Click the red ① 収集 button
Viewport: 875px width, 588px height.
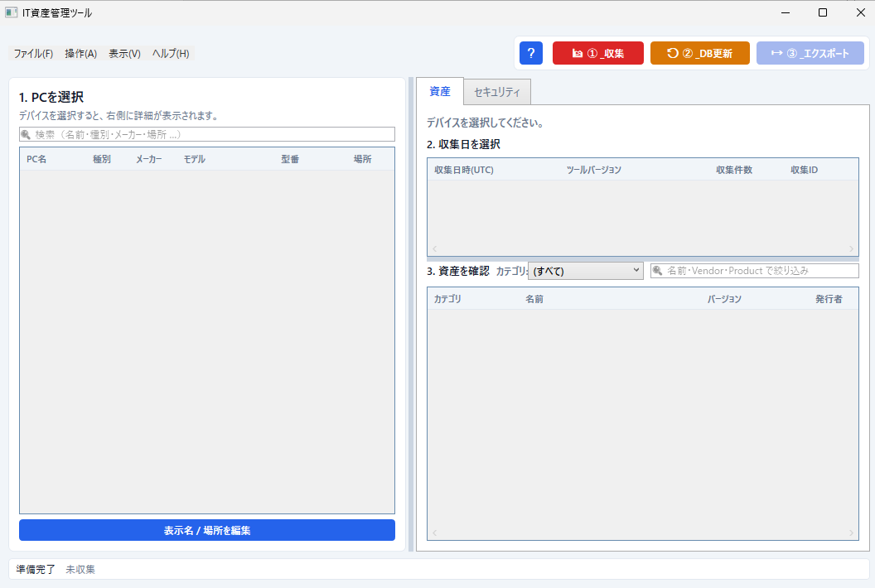click(597, 53)
